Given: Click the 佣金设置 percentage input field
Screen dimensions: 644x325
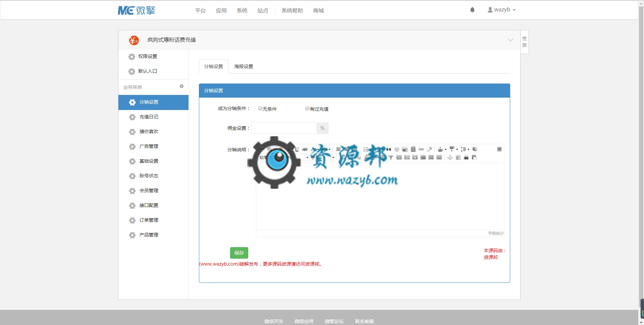Looking at the screenshot, I should coord(284,128).
